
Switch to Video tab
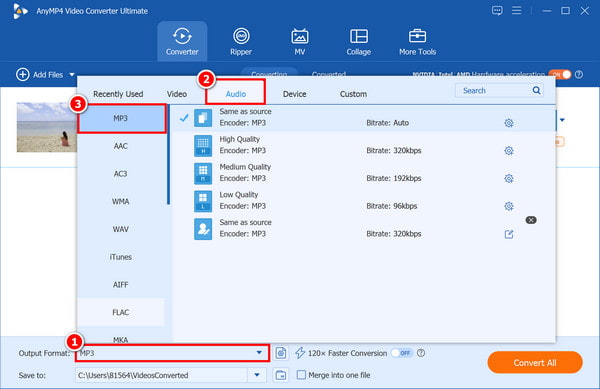[x=176, y=94]
